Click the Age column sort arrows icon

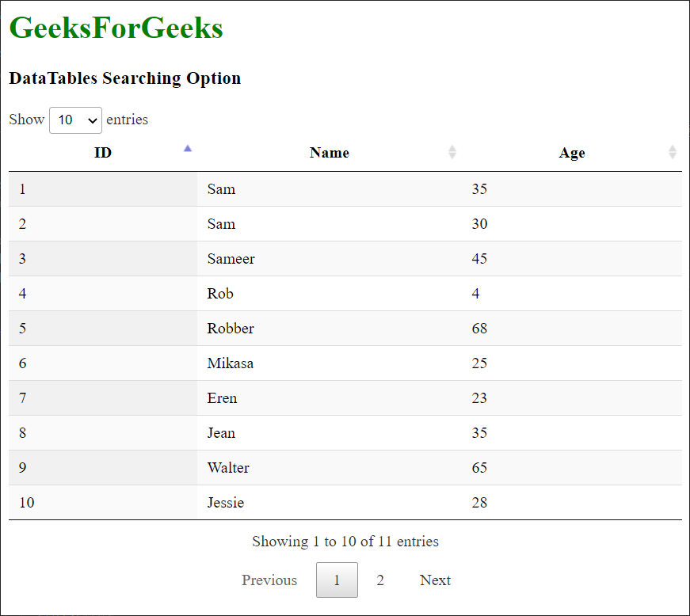(x=673, y=152)
